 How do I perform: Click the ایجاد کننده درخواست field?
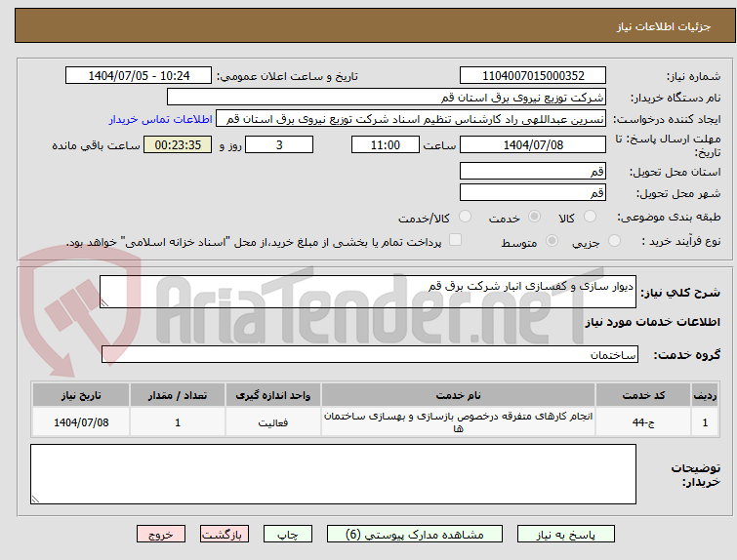[411, 119]
